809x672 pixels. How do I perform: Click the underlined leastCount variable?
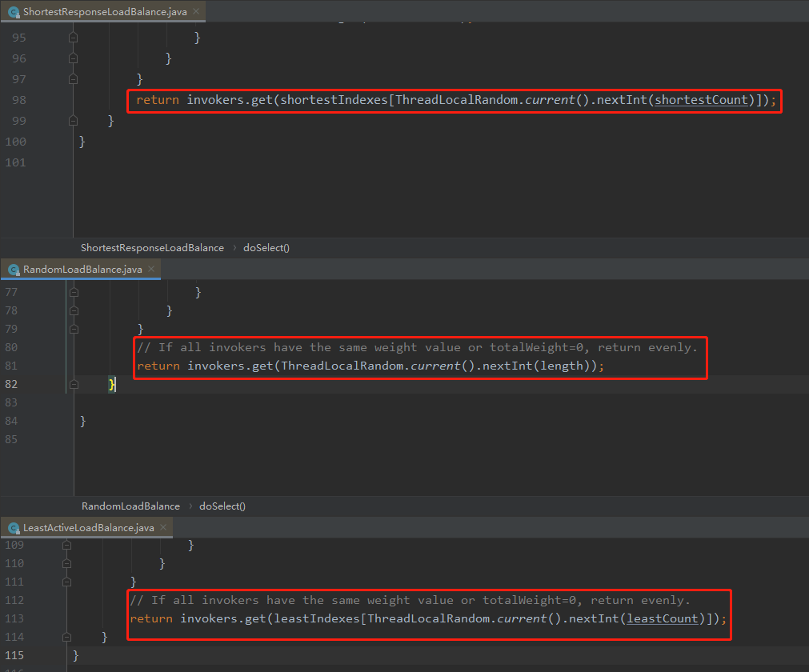click(x=662, y=618)
